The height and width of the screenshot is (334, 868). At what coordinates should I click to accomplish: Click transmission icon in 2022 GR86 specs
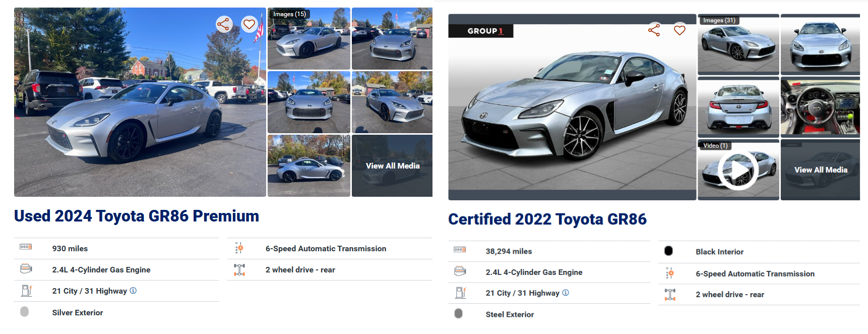coord(669,273)
